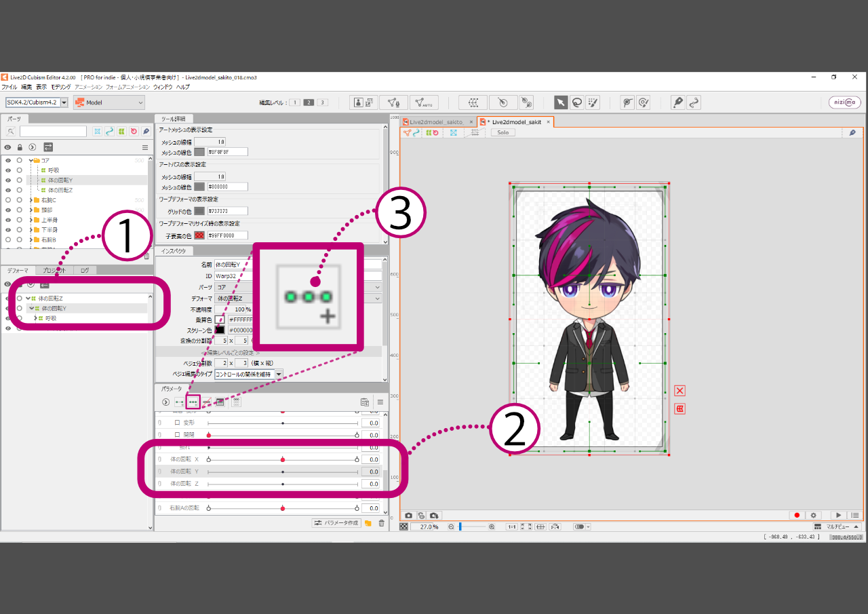Screen dimensions: 868x614
Task: Click the parts search input field
Action: tap(53, 132)
